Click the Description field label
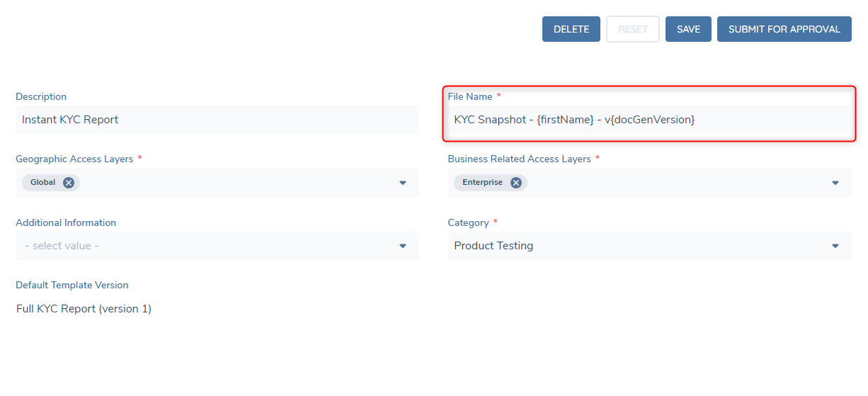Image resolution: width=868 pixels, height=396 pixels. click(41, 96)
